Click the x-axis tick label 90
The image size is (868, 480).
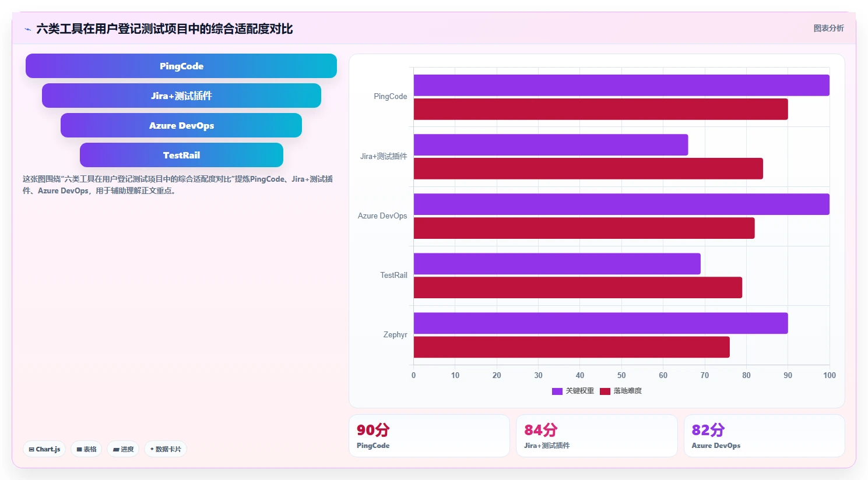pyautogui.click(x=788, y=375)
